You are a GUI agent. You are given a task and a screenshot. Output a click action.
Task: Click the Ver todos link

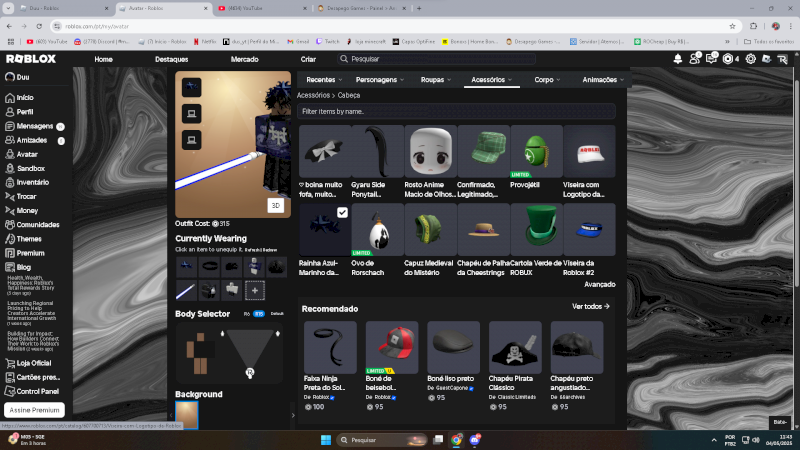pyautogui.click(x=590, y=306)
